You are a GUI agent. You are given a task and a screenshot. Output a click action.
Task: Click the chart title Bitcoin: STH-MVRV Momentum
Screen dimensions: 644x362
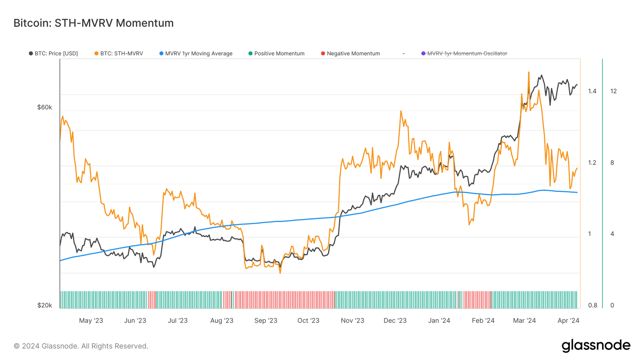pos(93,23)
